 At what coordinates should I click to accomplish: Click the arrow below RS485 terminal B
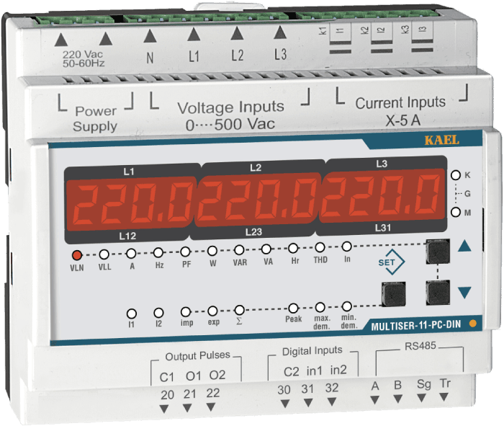tap(397, 399)
